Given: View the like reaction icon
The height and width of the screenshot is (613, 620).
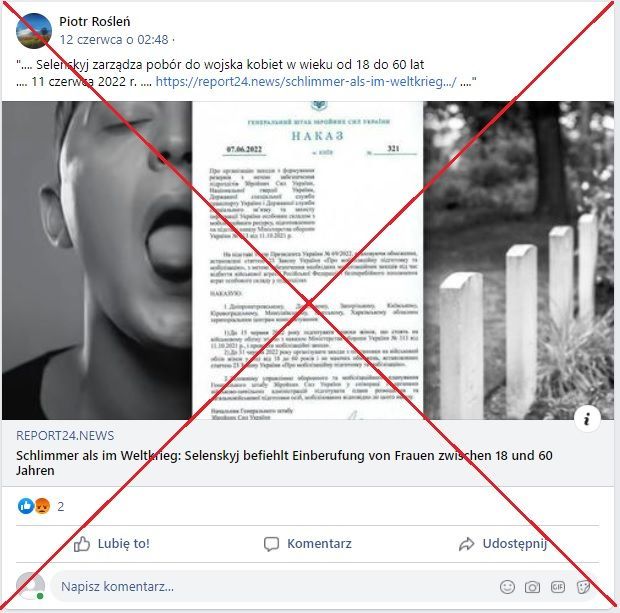Looking at the screenshot, I should (26, 506).
